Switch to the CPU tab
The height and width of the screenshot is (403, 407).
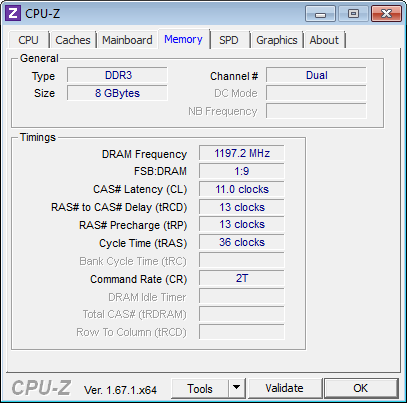(29, 40)
